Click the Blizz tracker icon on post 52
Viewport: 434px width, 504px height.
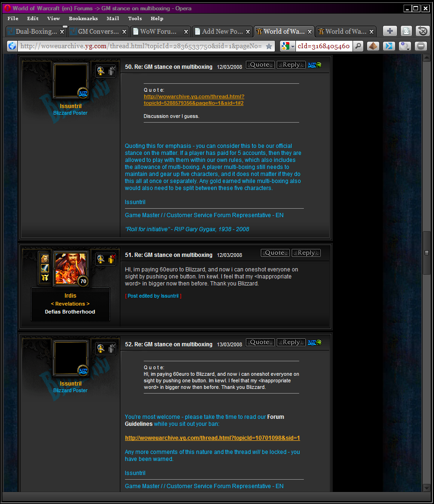315,343
